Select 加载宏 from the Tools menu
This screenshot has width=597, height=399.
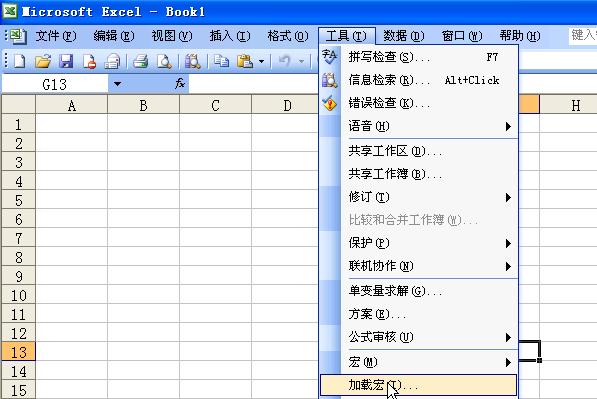pyautogui.click(x=419, y=385)
